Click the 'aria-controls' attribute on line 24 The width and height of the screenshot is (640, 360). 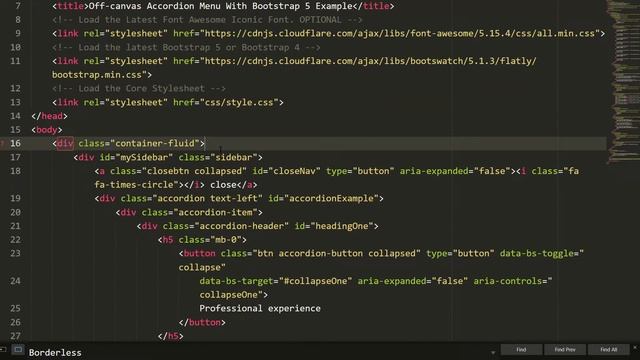pyautogui.click(x=507, y=281)
